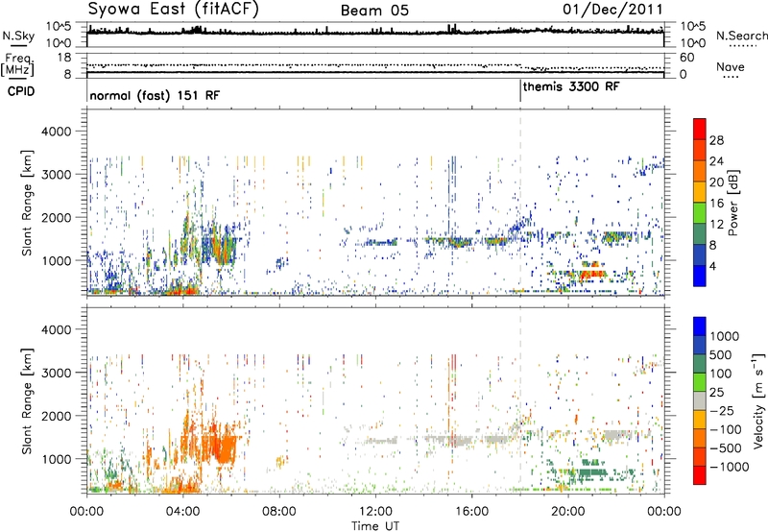Click the 'Slant Range [km]' label of power panel
Screen dimensions: 768x532
point(27,203)
